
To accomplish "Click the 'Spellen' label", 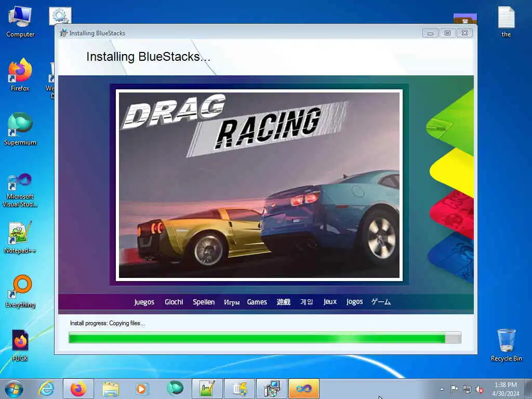I will coord(204,302).
